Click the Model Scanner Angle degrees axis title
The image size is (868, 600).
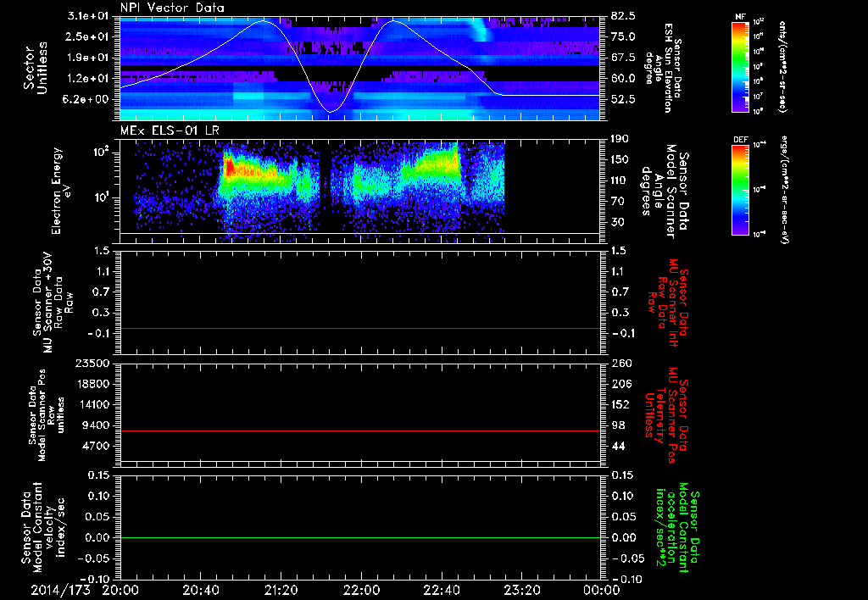(x=665, y=191)
